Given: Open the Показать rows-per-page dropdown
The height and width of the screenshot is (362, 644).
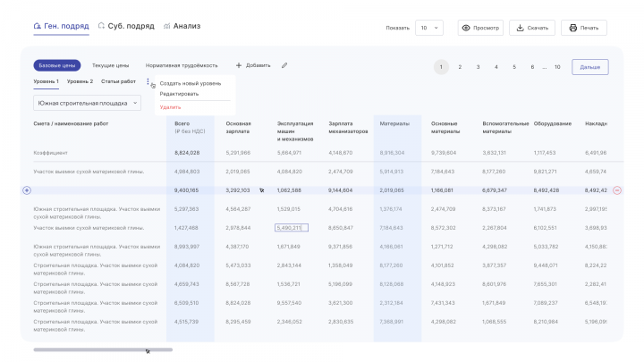Looking at the screenshot, I should click(429, 28).
